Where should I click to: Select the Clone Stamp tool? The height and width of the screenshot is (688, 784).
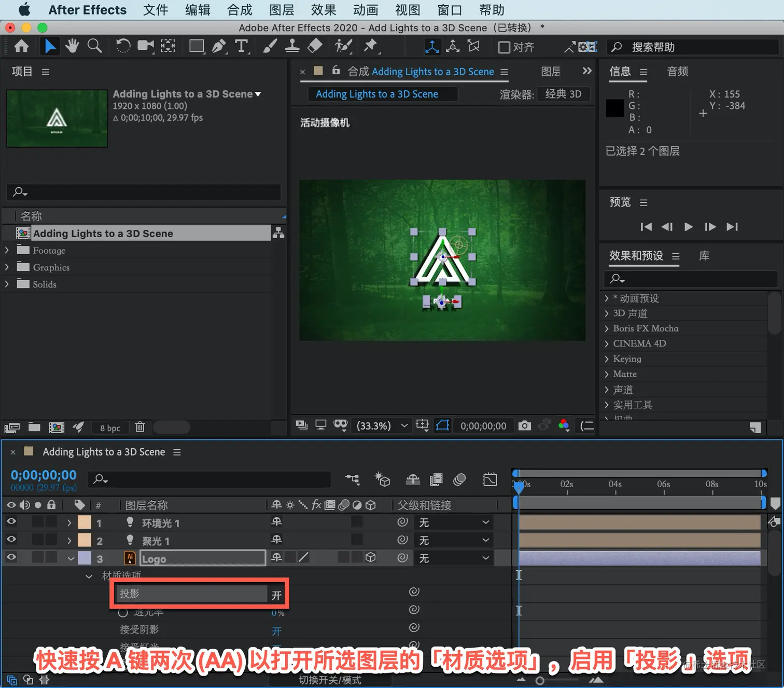click(x=292, y=46)
